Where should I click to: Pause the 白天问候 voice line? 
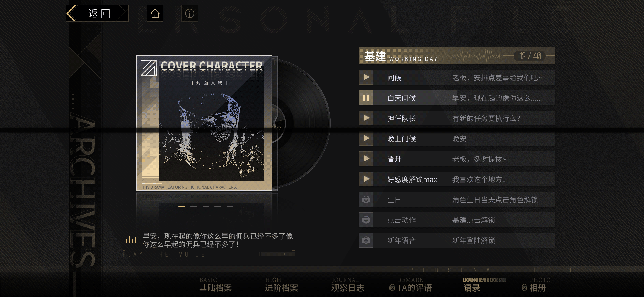pos(366,98)
